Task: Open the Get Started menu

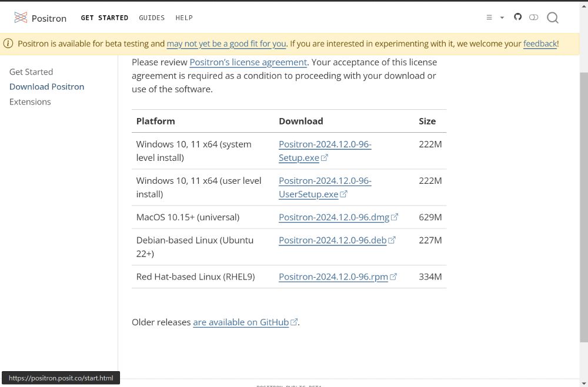Action: (x=104, y=18)
